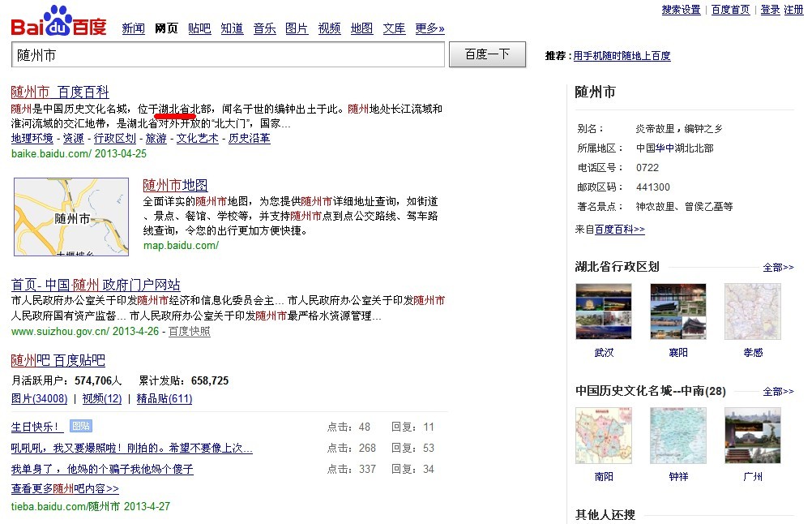Image resolution: width=812 pixels, height=524 pixels.
Task: Open 查看更多随州吧内容>> link
Action: tap(65, 489)
